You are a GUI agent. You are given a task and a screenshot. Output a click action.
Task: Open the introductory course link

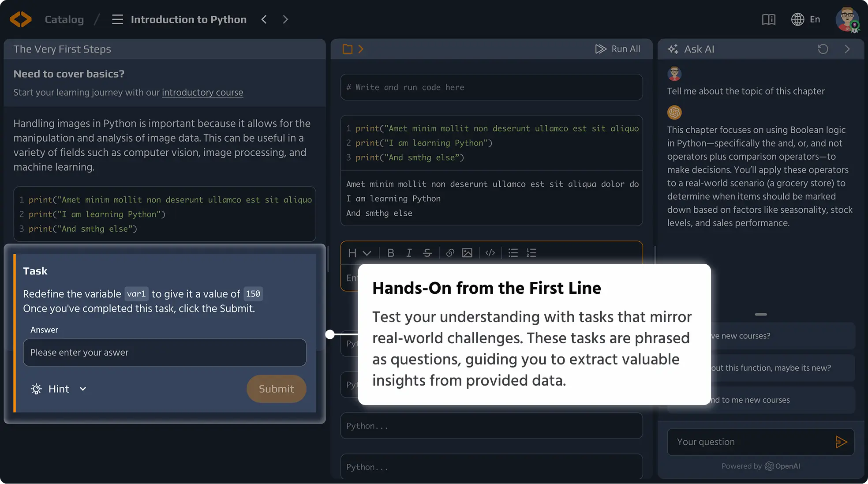[x=202, y=92]
